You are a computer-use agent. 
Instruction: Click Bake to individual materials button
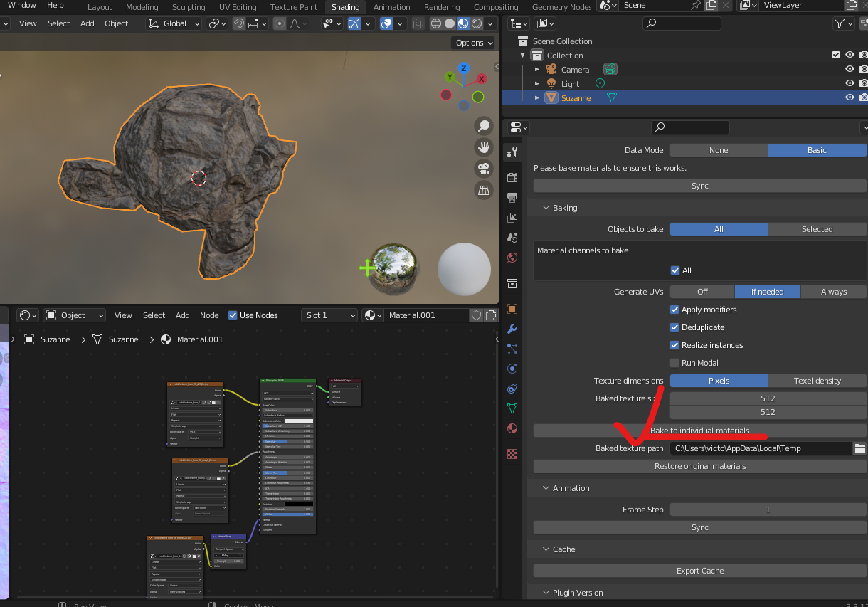coord(699,431)
